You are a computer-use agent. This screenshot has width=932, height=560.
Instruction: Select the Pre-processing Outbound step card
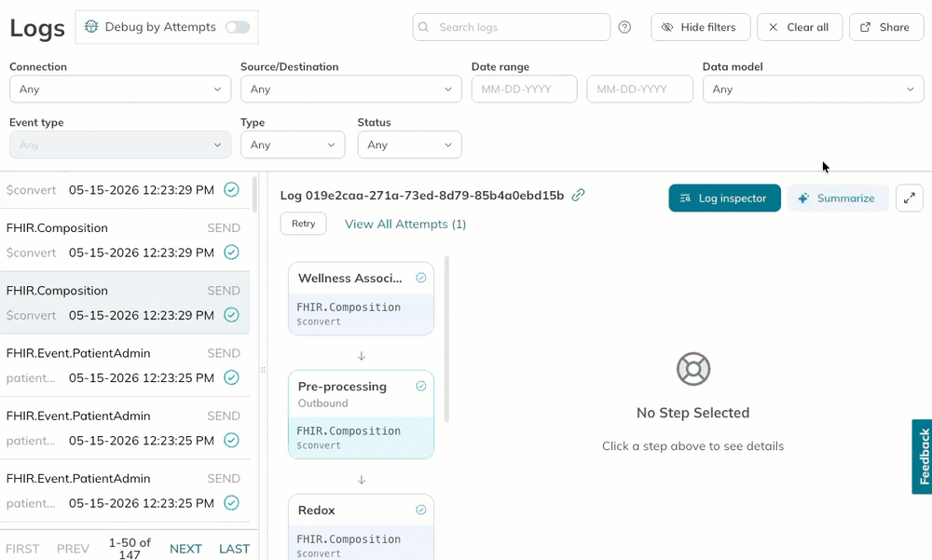point(361,415)
